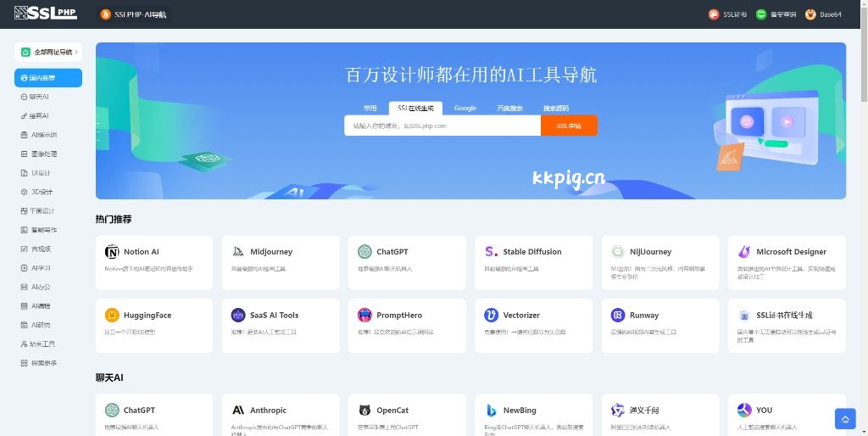Select 3D设计 in the sidebar
868x436 pixels.
[x=36, y=192]
